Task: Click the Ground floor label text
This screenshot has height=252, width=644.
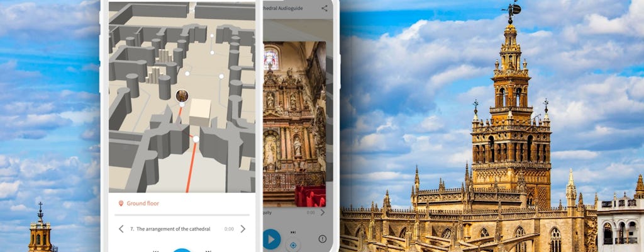Action: pyautogui.click(x=143, y=203)
